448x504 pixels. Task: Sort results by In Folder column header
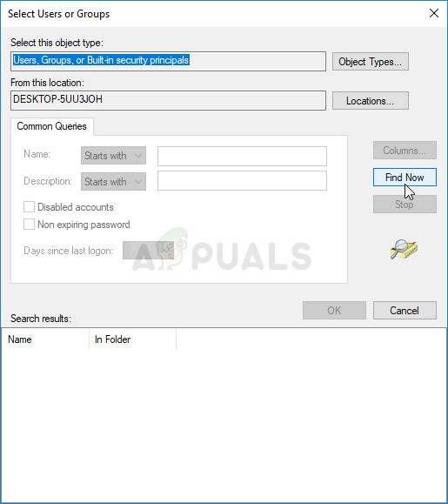132,339
